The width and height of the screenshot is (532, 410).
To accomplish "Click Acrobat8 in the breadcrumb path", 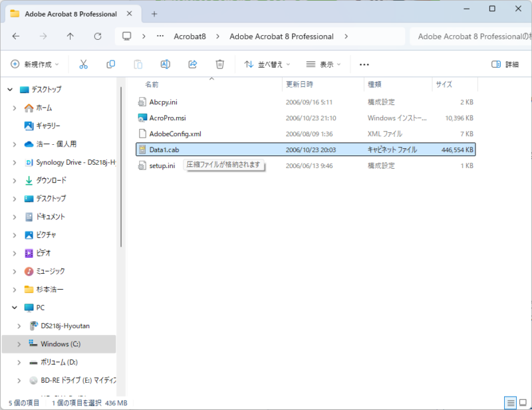I will (190, 37).
